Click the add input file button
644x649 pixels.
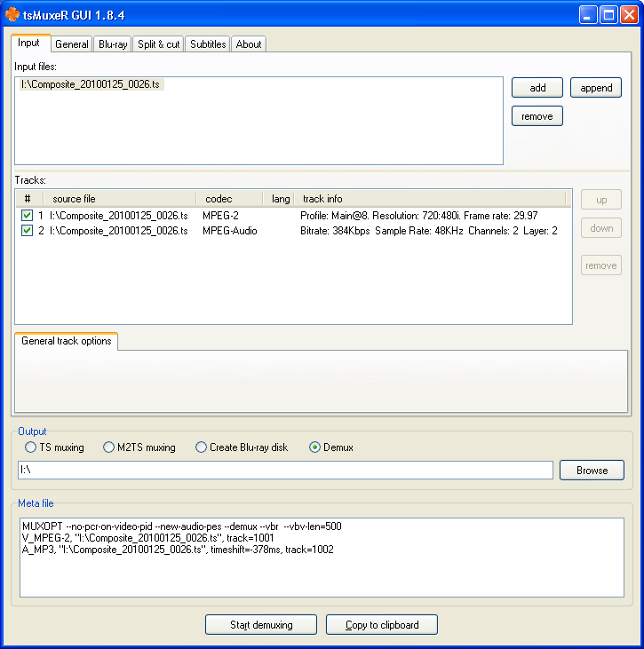pos(537,88)
